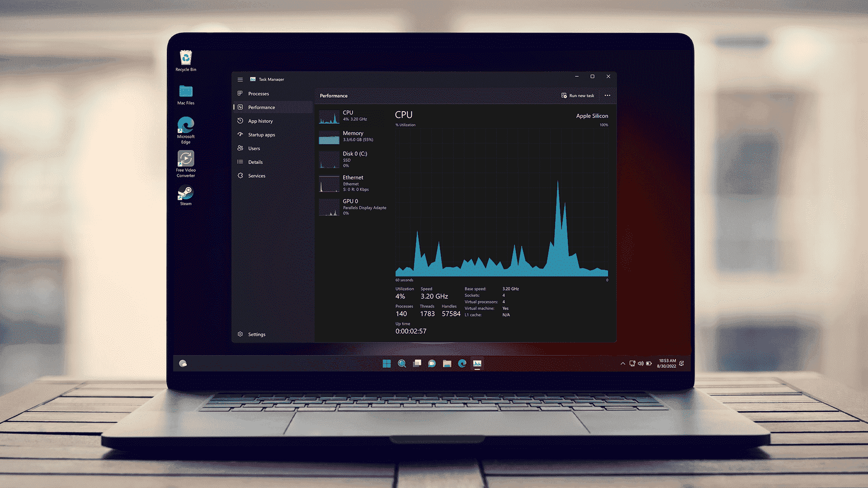Viewport: 868px width, 488px height.
Task: Expand the three-dot options menu
Action: coord(608,95)
